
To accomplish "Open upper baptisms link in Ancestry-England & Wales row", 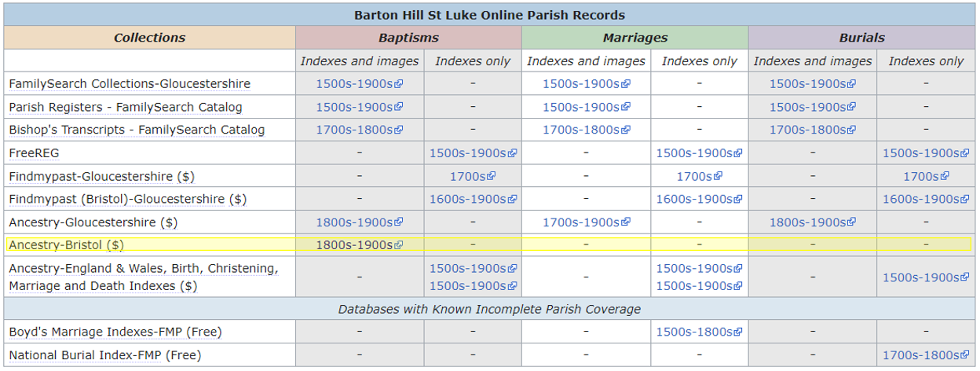I will point(473,269).
